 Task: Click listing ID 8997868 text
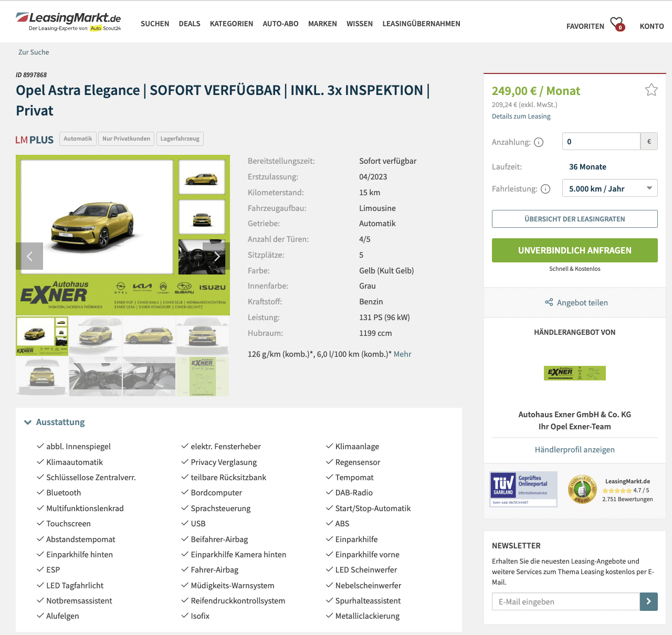tap(31, 75)
